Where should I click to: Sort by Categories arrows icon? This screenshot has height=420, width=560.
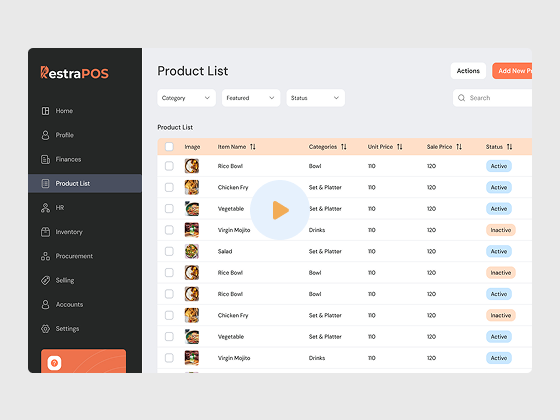click(x=344, y=147)
